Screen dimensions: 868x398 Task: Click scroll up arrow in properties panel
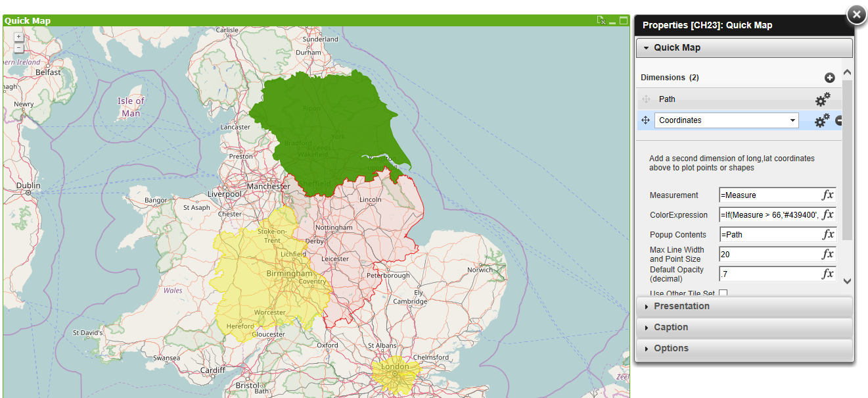[x=847, y=72]
